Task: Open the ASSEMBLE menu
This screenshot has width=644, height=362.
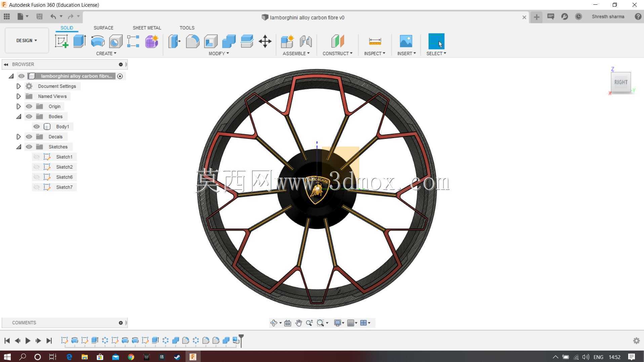Action: point(296,53)
